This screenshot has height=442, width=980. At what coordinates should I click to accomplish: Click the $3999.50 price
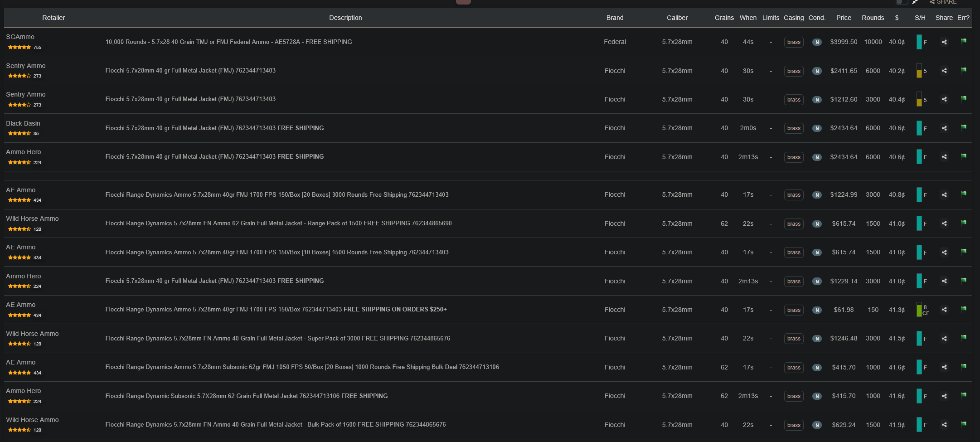pyautogui.click(x=844, y=42)
